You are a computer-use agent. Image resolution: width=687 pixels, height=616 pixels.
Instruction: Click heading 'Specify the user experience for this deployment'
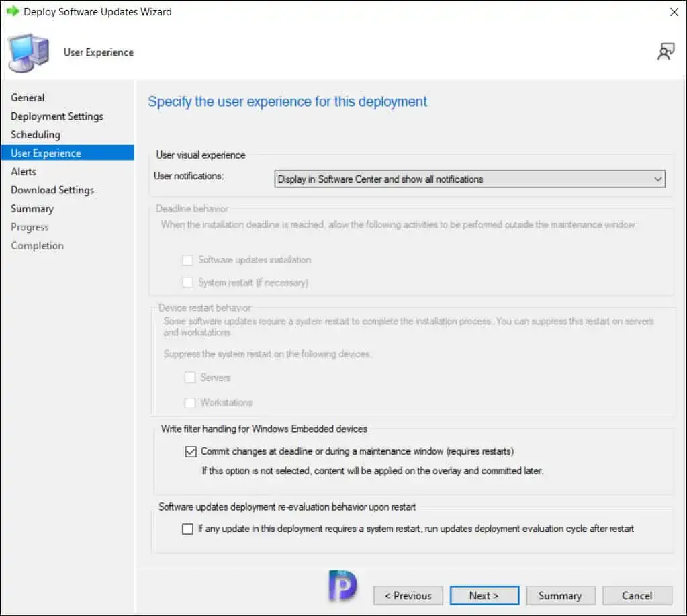[x=287, y=101]
